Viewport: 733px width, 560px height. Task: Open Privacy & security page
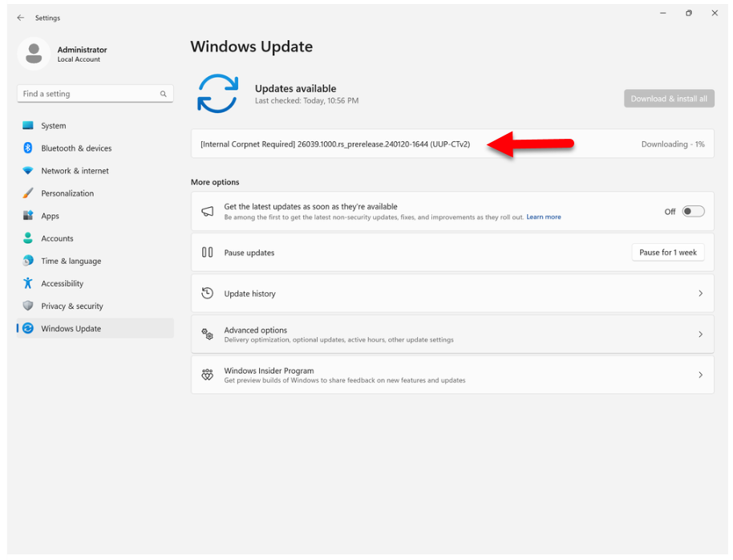pyautogui.click(x=95, y=306)
